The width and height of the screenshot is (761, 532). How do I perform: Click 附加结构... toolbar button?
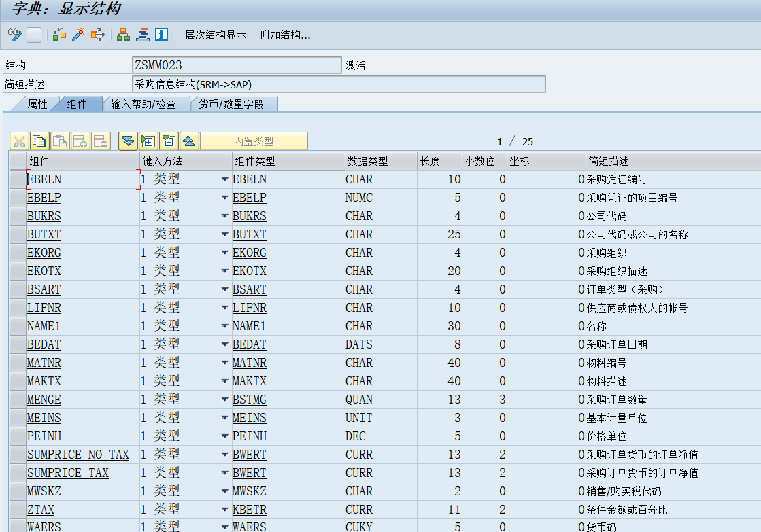click(286, 35)
